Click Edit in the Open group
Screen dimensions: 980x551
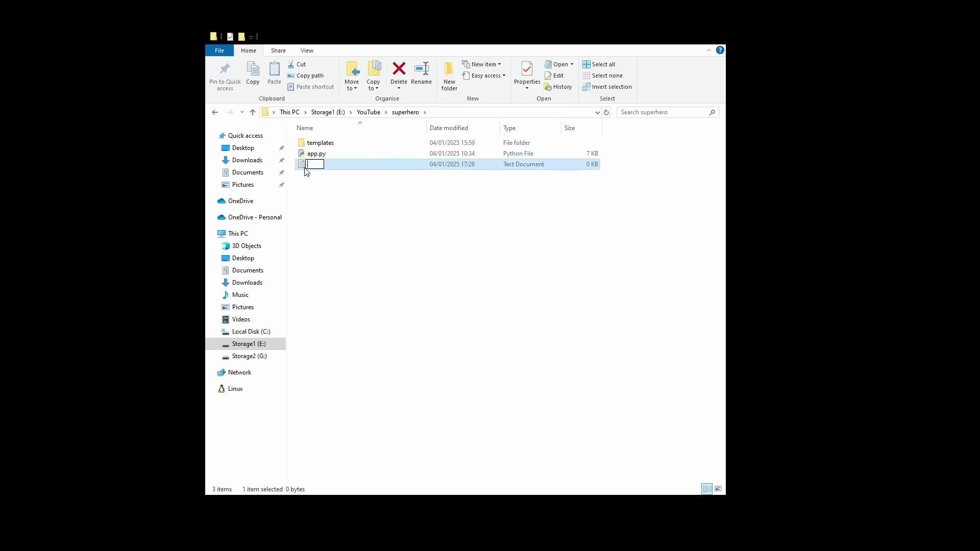click(x=554, y=76)
